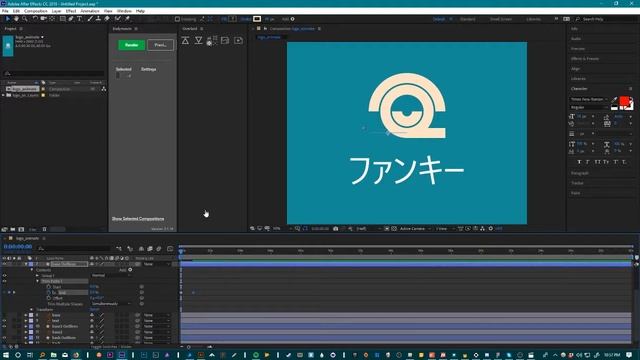
Task: Open the File menu
Action: [5, 11]
